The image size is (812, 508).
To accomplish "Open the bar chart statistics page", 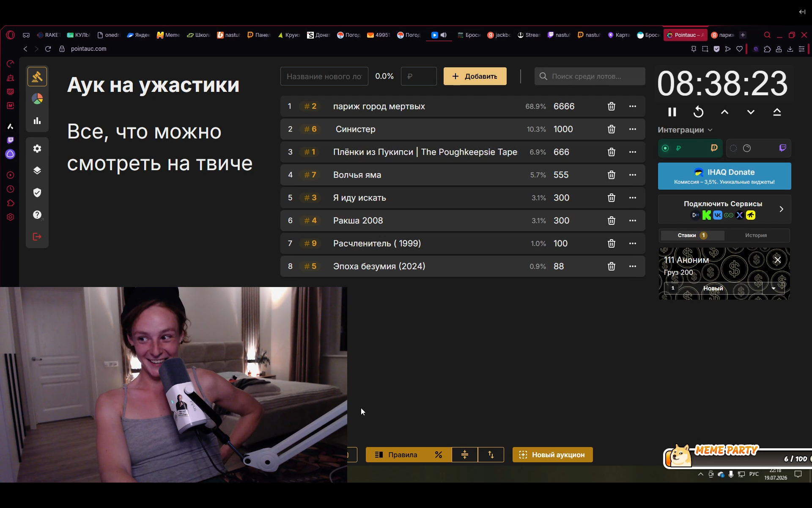I will [x=37, y=121].
